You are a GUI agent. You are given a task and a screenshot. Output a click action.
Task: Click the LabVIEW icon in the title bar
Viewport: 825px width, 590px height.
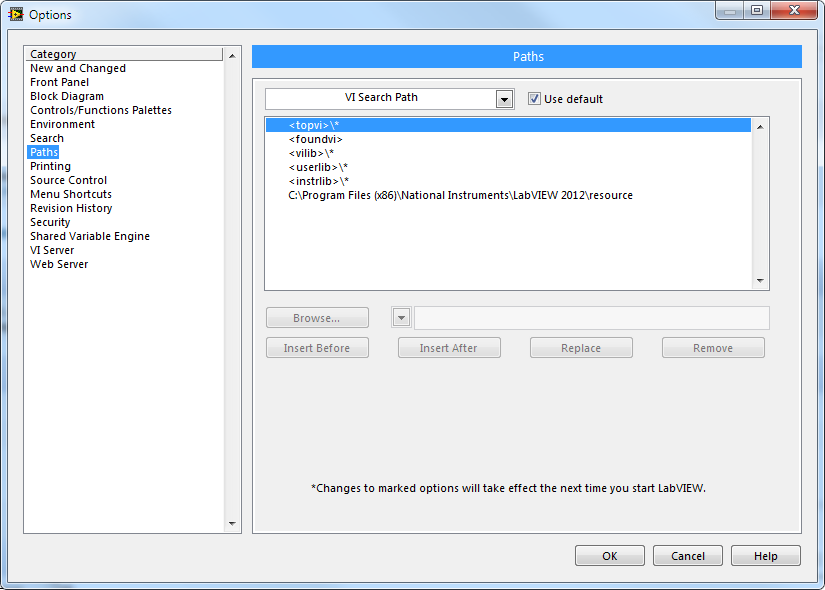pyautogui.click(x=16, y=14)
